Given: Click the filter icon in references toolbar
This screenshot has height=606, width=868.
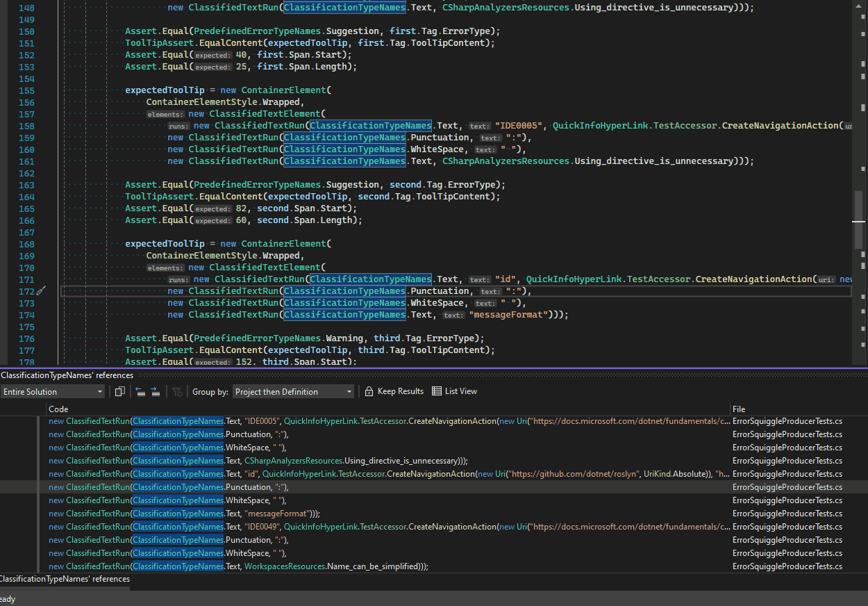Looking at the screenshot, I should [x=176, y=391].
